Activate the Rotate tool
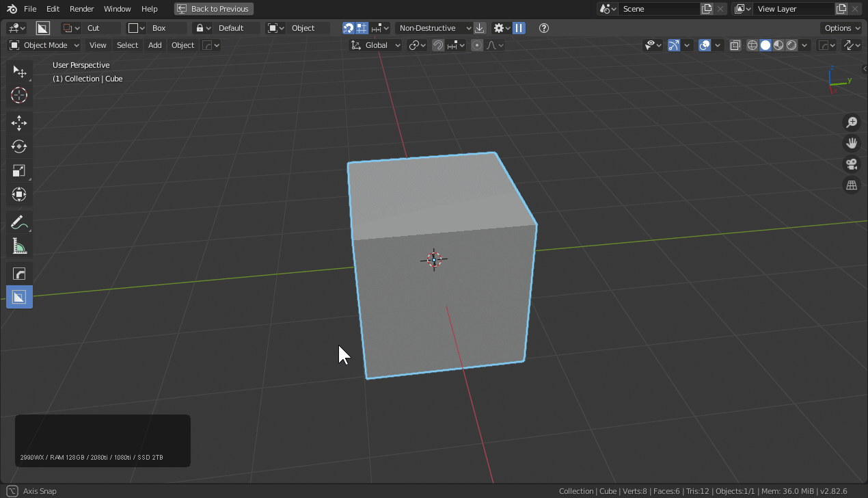Image resolution: width=868 pixels, height=498 pixels. click(19, 146)
